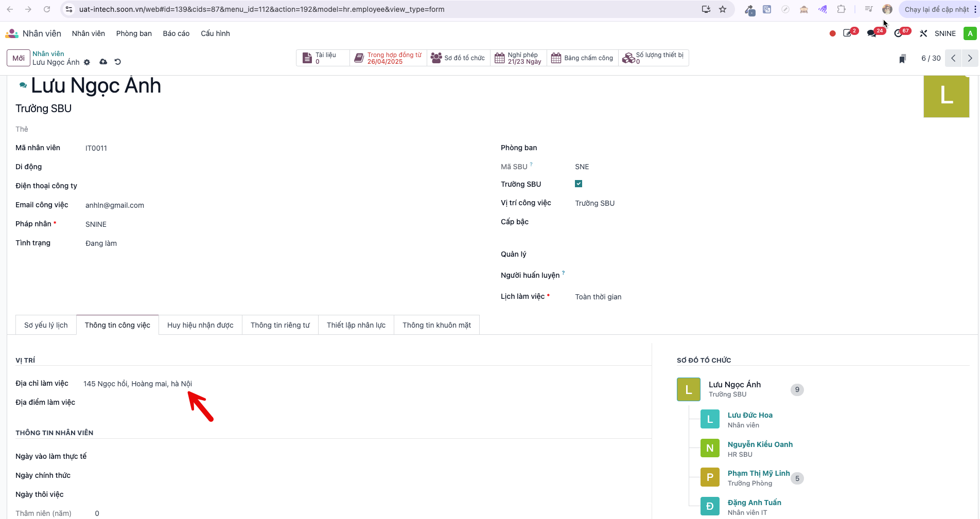Open Bảng chấm công stat button
The height and width of the screenshot is (519, 980).
pyautogui.click(x=583, y=58)
